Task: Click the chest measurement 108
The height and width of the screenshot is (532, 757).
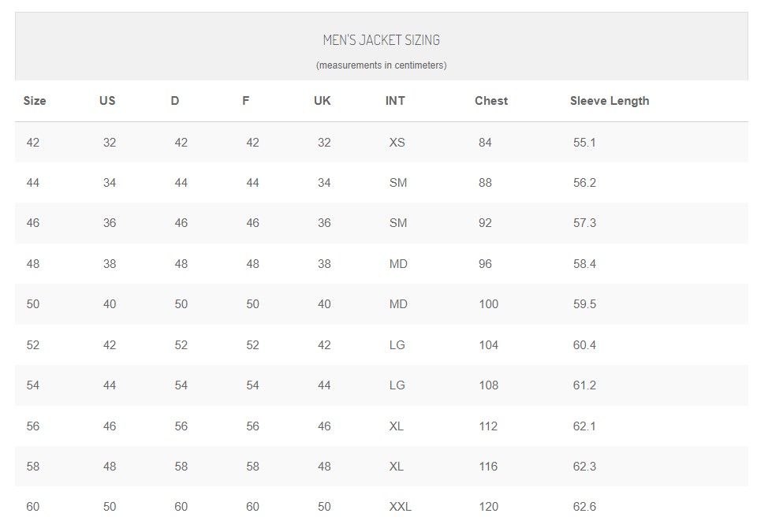Action: (x=488, y=385)
